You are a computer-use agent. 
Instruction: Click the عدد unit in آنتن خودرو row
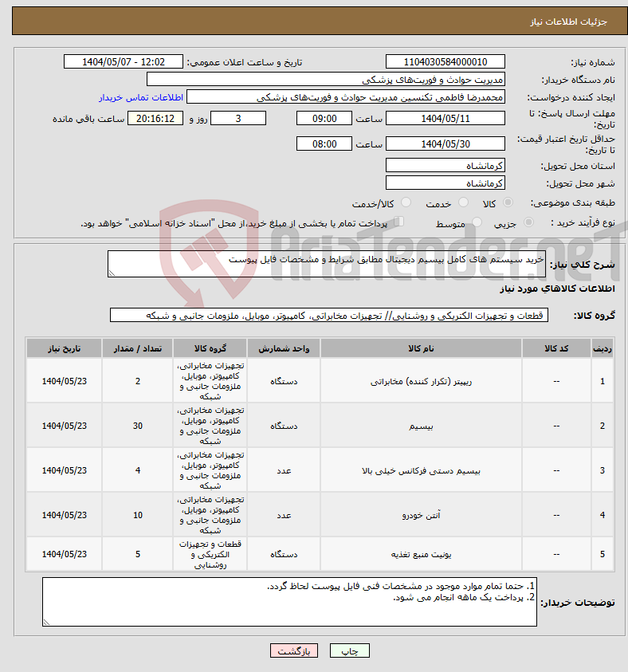tap(284, 515)
